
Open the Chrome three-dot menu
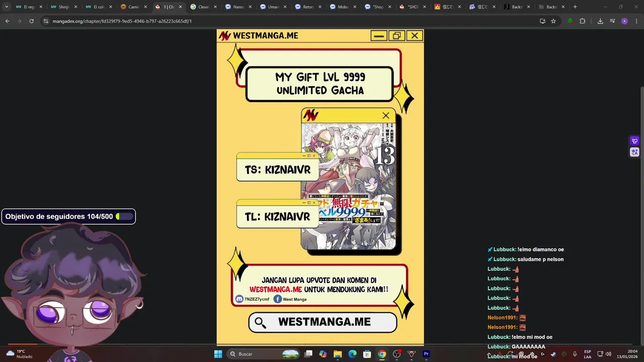click(x=636, y=21)
